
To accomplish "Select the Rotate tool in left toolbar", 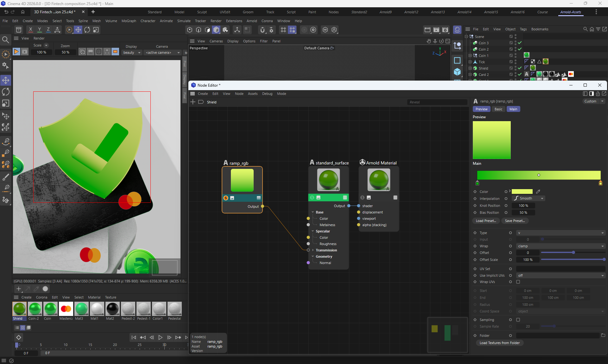I will [6, 92].
